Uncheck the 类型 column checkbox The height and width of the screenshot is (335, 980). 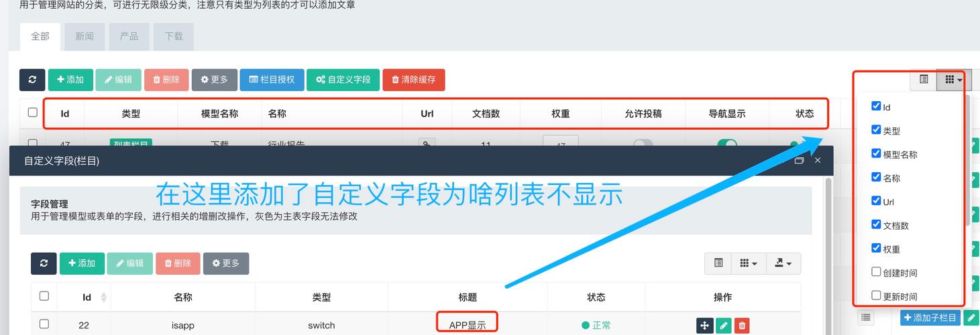[x=876, y=129]
